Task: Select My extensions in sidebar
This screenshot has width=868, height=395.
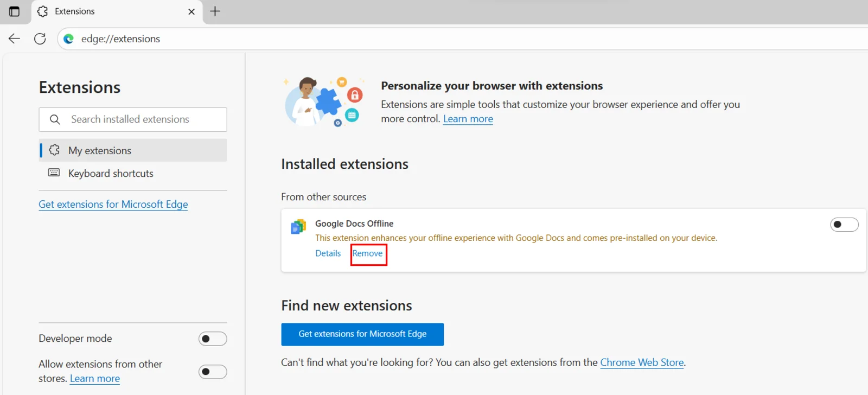Action: coord(133,150)
